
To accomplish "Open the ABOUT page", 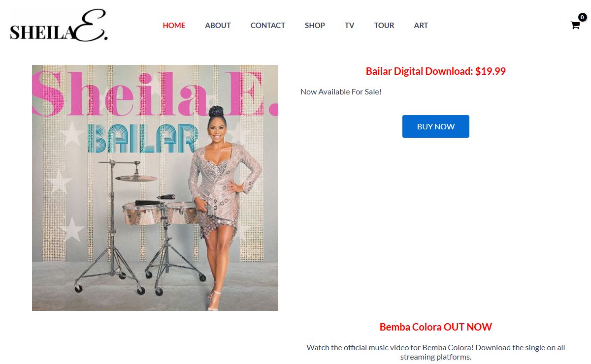I will pos(218,25).
